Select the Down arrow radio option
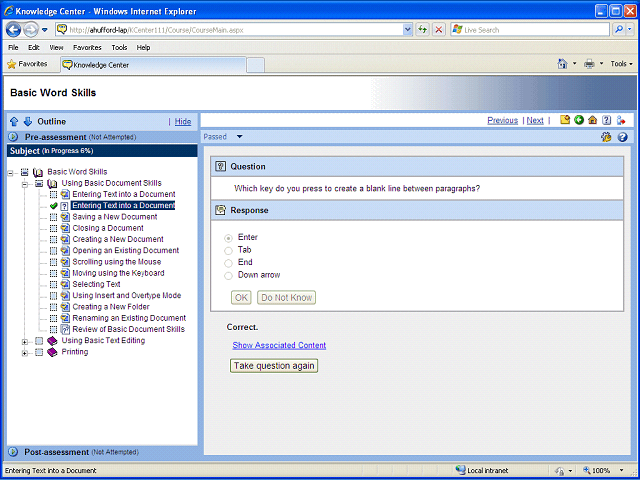 point(229,276)
